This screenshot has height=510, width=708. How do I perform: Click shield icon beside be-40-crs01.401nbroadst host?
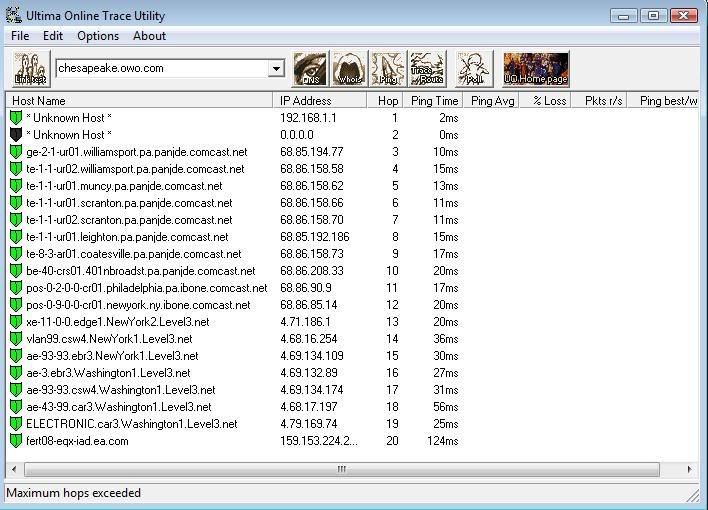(16, 271)
